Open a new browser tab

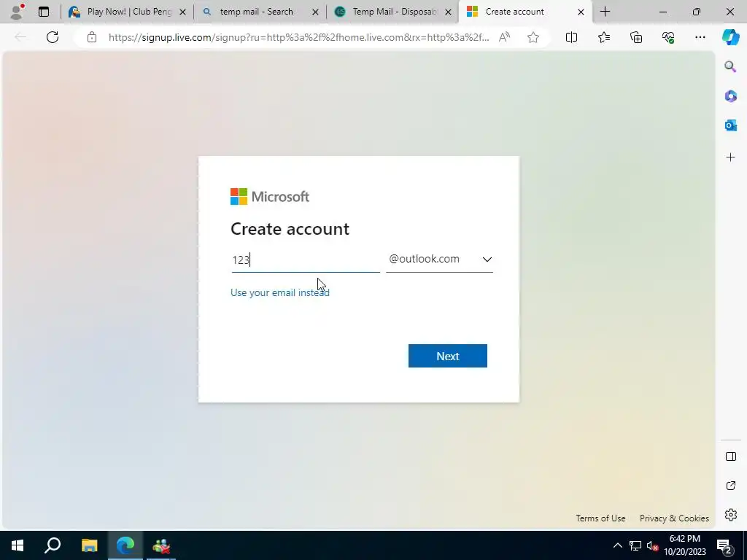tap(605, 12)
